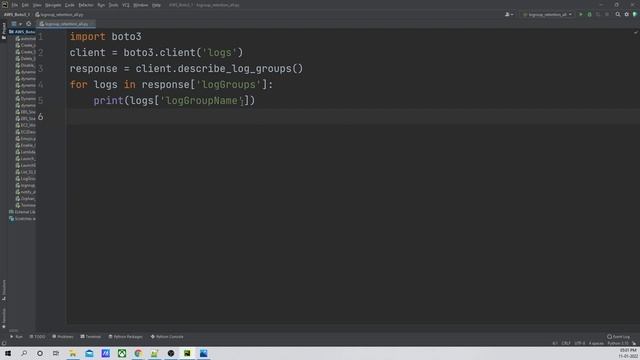The image size is (640, 360).
Task: Click the taskbar search magnifier icon
Action: point(24,353)
